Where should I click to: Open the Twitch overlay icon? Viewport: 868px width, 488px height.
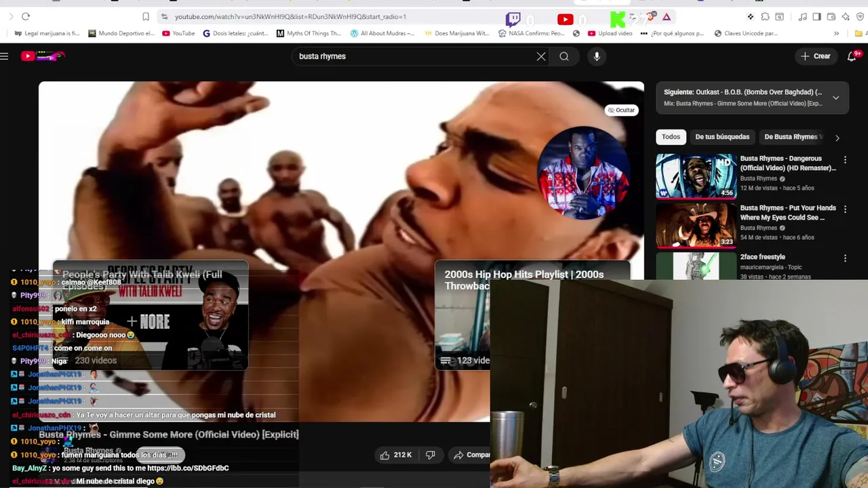pyautogui.click(x=513, y=19)
